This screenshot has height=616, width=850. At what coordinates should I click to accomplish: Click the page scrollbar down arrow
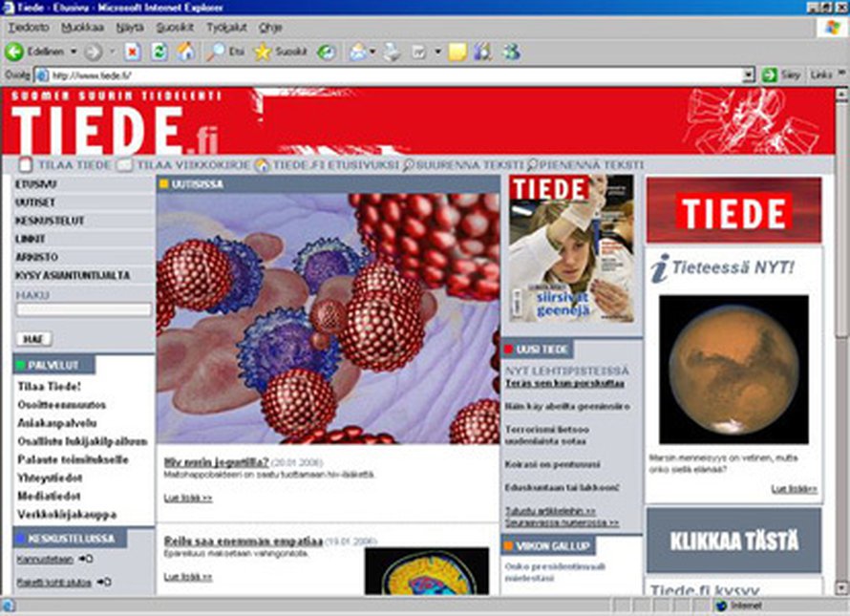click(x=841, y=588)
